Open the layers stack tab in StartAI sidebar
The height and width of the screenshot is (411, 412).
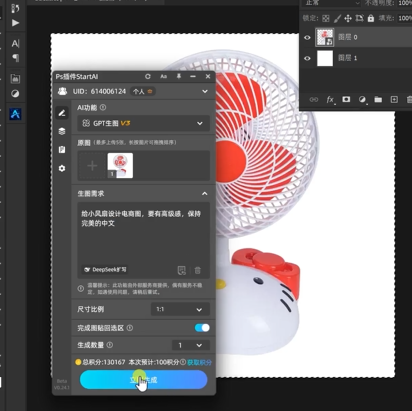pyautogui.click(x=62, y=131)
